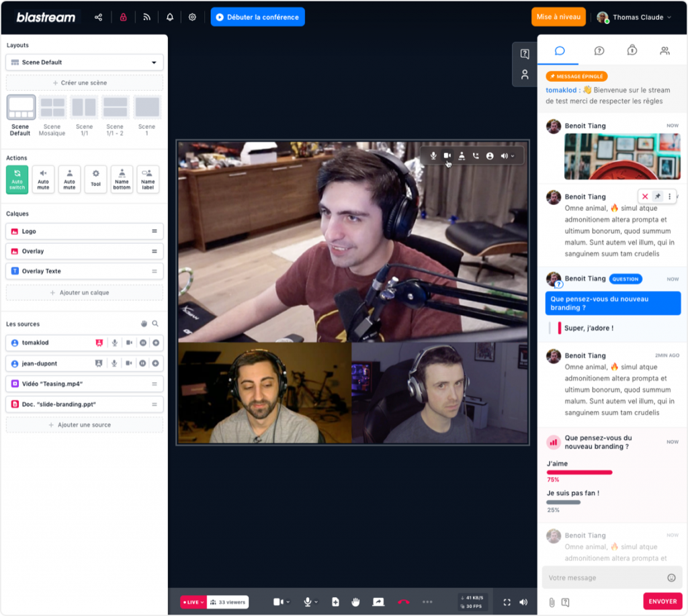688x616 pixels.
Task: Switch to the questions tab
Action: tap(599, 50)
